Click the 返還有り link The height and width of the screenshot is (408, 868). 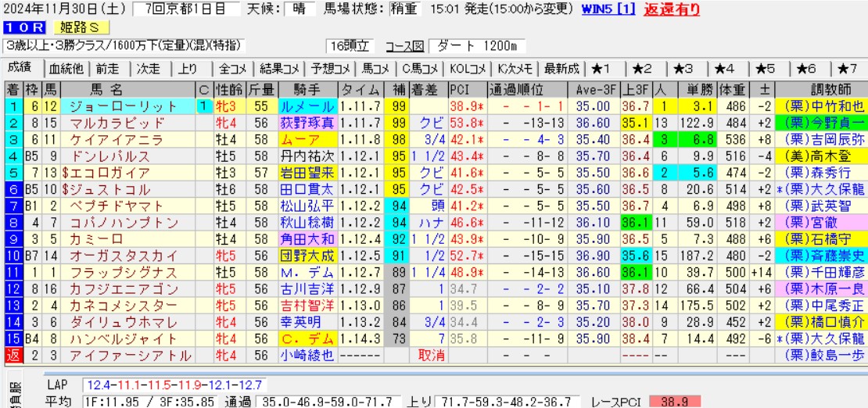coord(671,10)
